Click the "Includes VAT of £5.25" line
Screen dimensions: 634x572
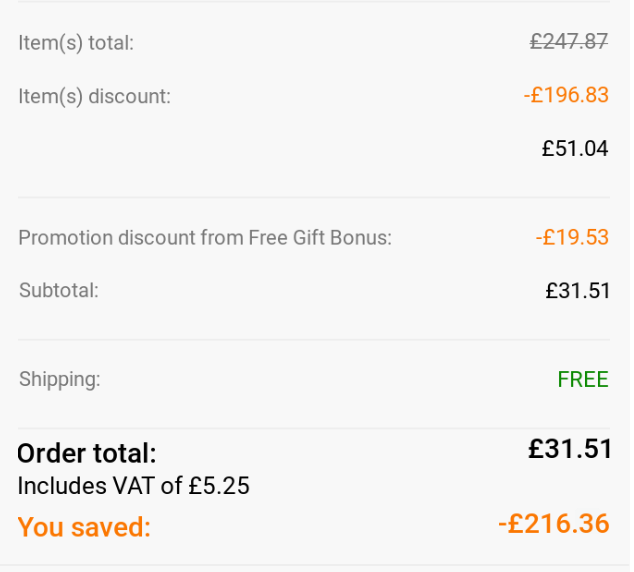point(134,486)
